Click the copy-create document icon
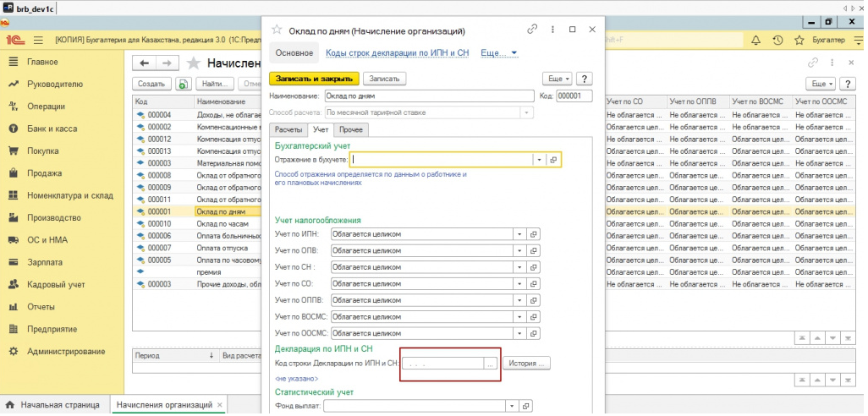This screenshot has width=868, height=416. coord(183,84)
